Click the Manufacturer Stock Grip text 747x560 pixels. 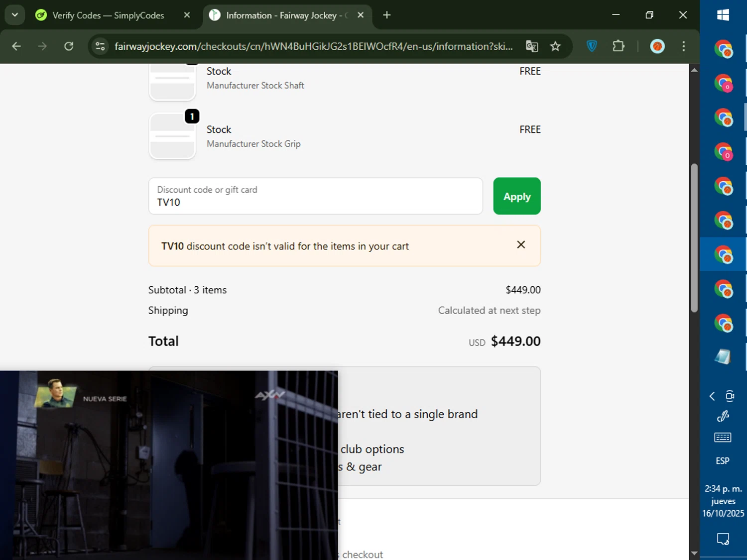click(253, 144)
